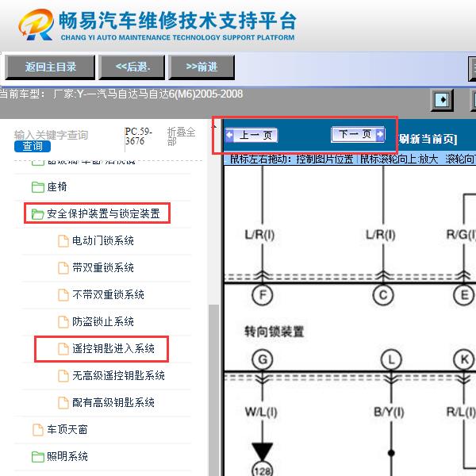Open the next page via 下一页
Viewport: 476px width, 476px height.
click(359, 134)
